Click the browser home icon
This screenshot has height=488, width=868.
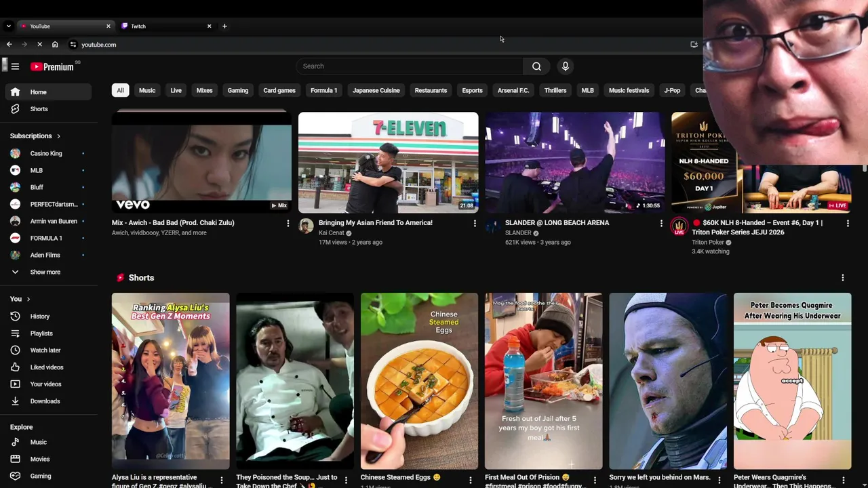coord(55,45)
